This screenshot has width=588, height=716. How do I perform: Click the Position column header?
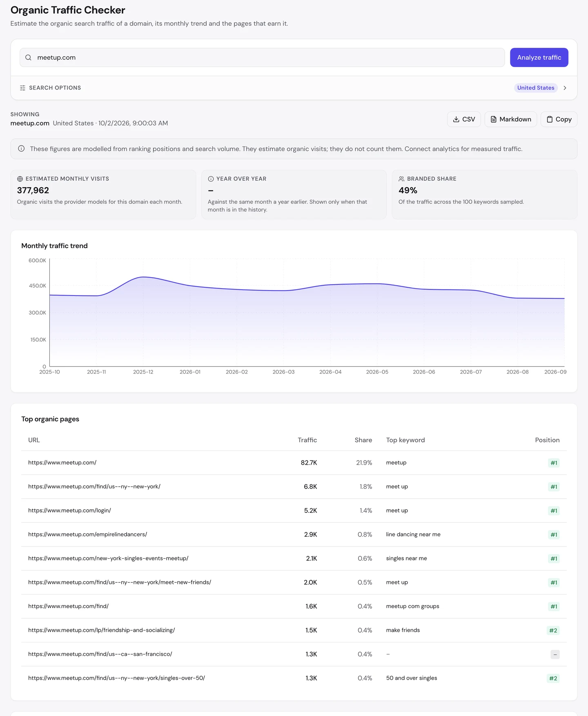(547, 440)
